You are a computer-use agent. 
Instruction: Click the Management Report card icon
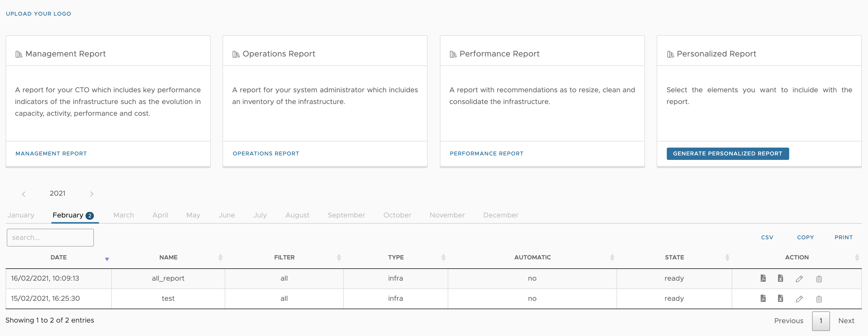(19, 54)
